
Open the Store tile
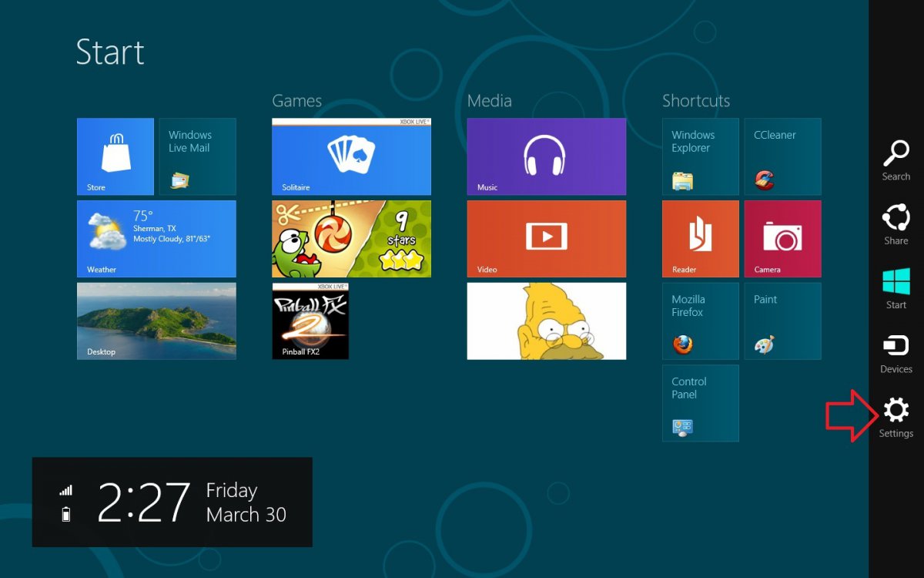(115, 156)
